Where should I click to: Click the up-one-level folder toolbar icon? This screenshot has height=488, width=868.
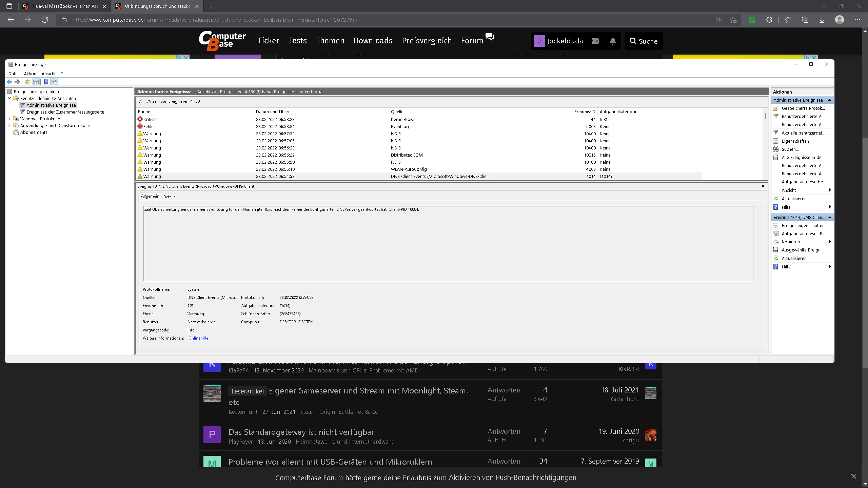pos(28,82)
